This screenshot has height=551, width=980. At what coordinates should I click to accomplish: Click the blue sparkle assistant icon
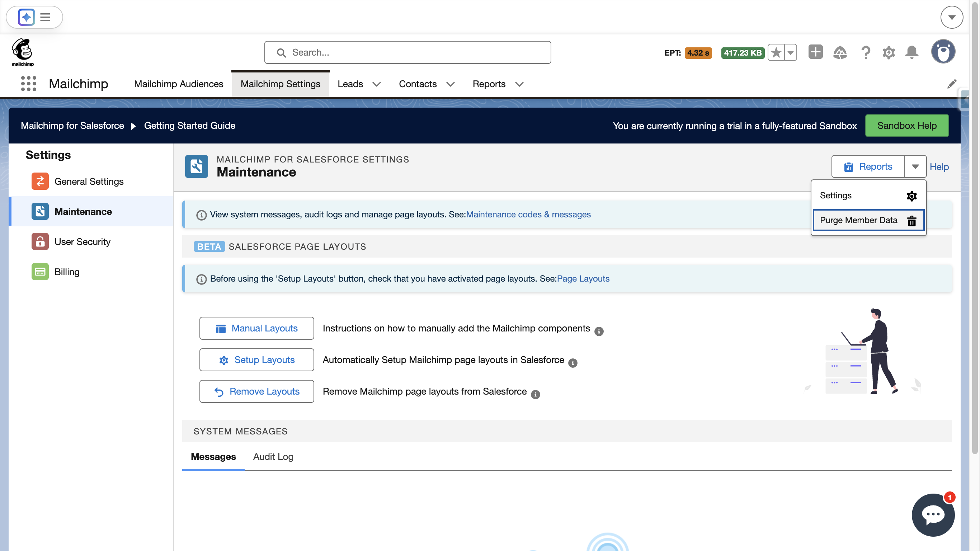pos(26,17)
